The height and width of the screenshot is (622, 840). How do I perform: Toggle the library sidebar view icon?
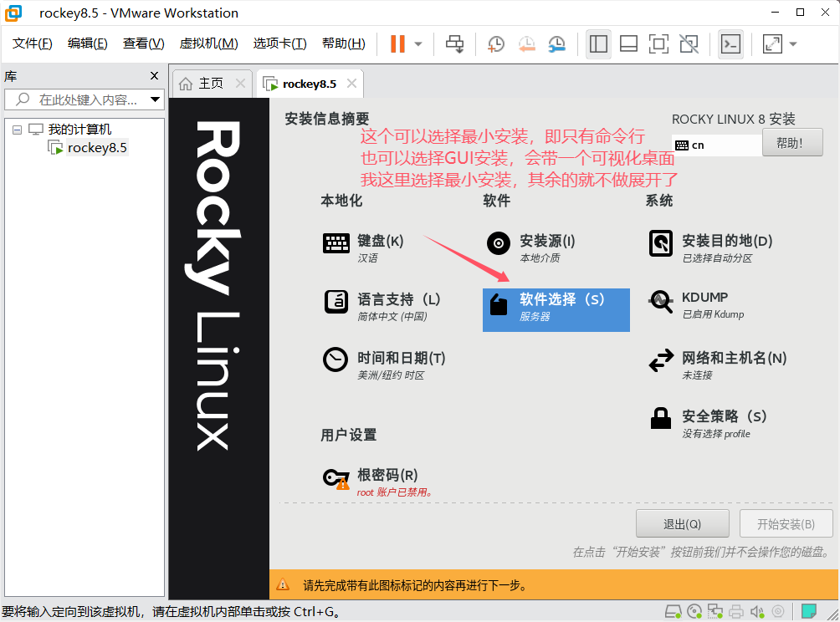pos(598,43)
